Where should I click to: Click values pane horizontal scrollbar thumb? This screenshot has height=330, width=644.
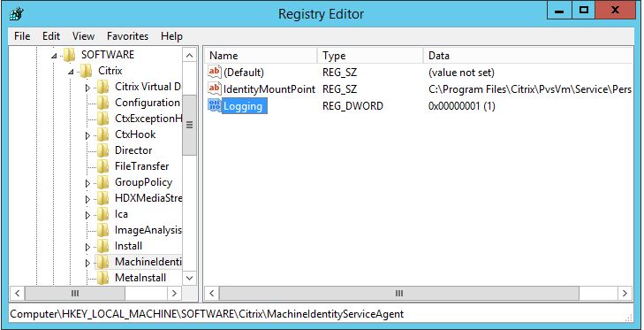pos(399,294)
